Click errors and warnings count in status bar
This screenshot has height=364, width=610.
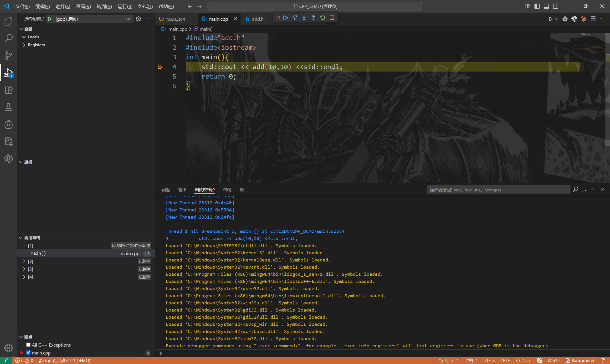[x=24, y=360]
